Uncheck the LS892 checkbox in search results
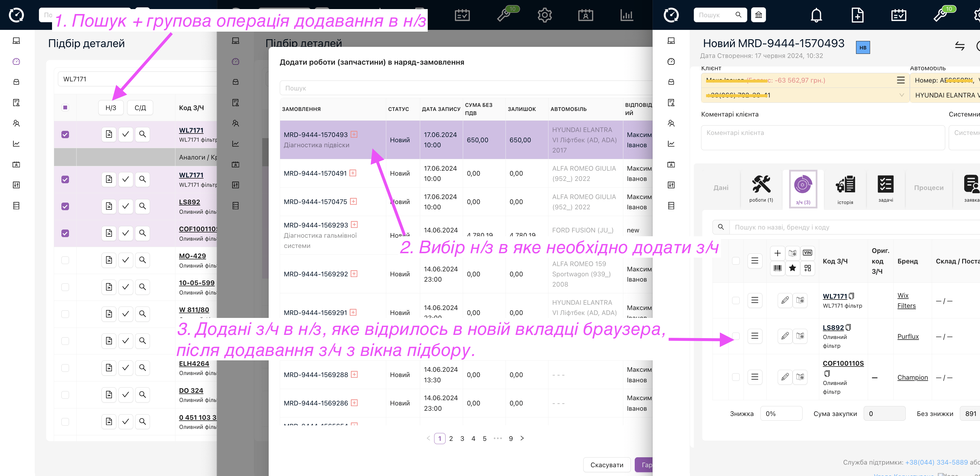Viewport: 980px width, 476px height. pos(65,206)
